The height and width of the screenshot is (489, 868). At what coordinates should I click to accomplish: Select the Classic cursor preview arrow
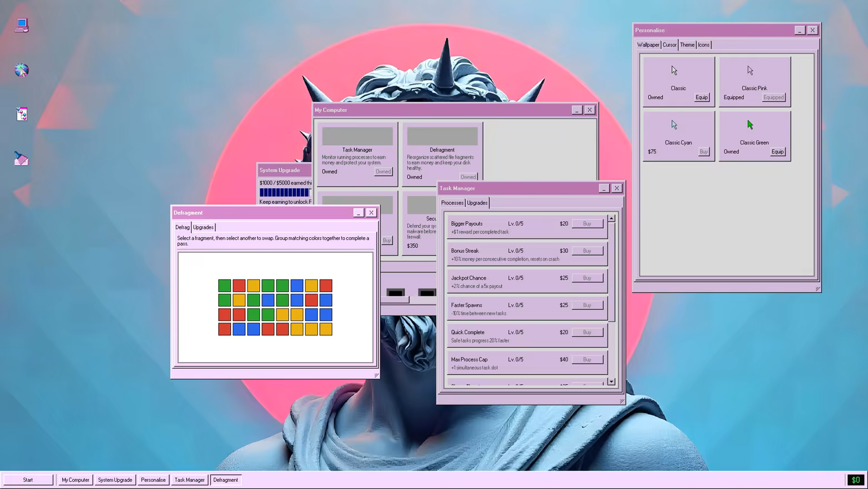click(x=674, y=71)
